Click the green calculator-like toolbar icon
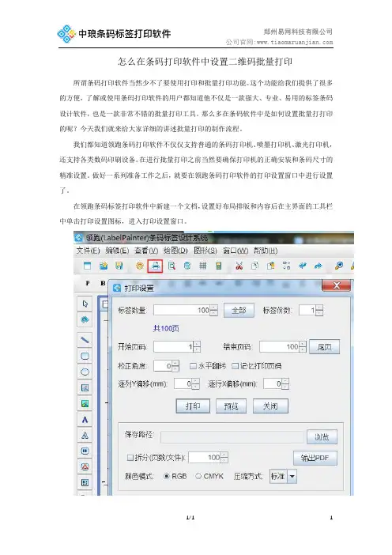Image resolution: width=392 pixels, height=555 pixels. point(219,266)
